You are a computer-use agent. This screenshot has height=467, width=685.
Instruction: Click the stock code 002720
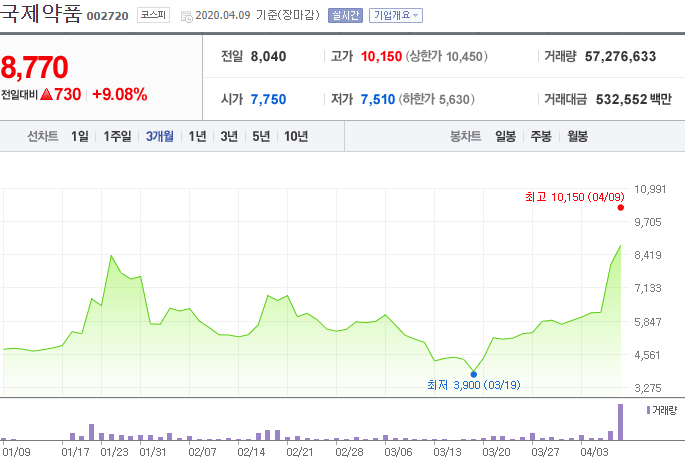coord(107,16)
